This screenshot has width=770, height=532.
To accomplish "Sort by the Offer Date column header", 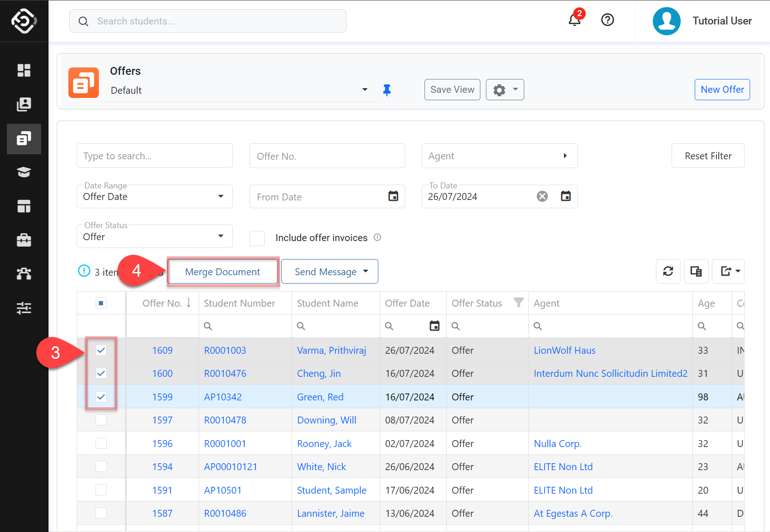I will (x=407, y=303).
